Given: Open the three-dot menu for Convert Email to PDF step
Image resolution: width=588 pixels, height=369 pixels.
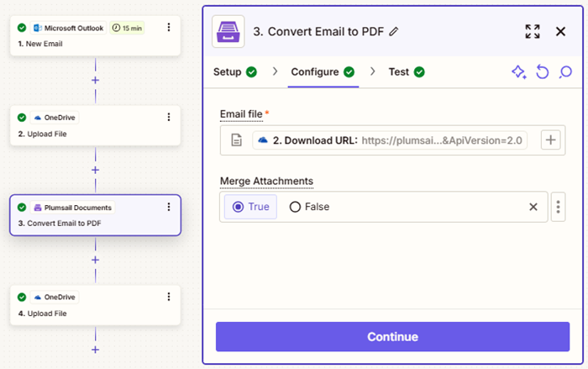Looking at the screenshot, I should click(x=169, y=207).
